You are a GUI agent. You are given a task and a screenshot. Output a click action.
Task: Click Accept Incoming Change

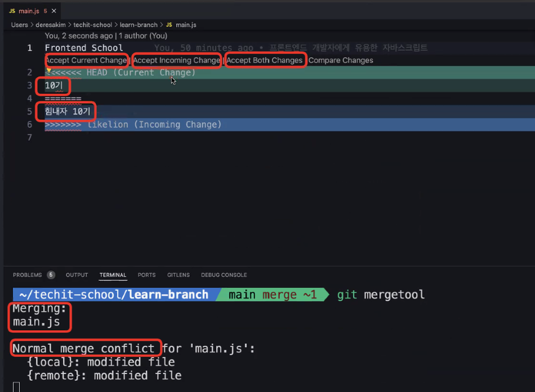pyautogui.click(x=176, y=60)
